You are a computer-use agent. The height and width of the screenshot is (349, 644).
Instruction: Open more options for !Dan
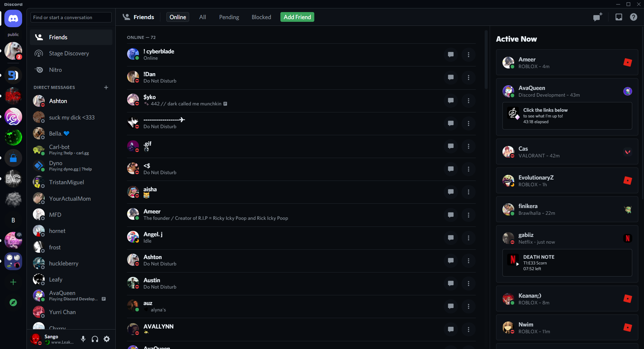(469, 78)
